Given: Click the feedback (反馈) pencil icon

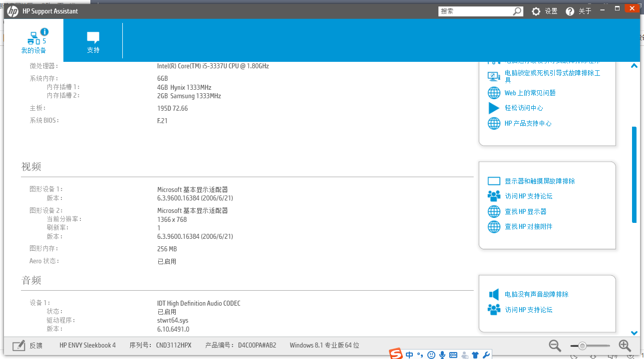Looking at the screenshot, I should 18,345.
